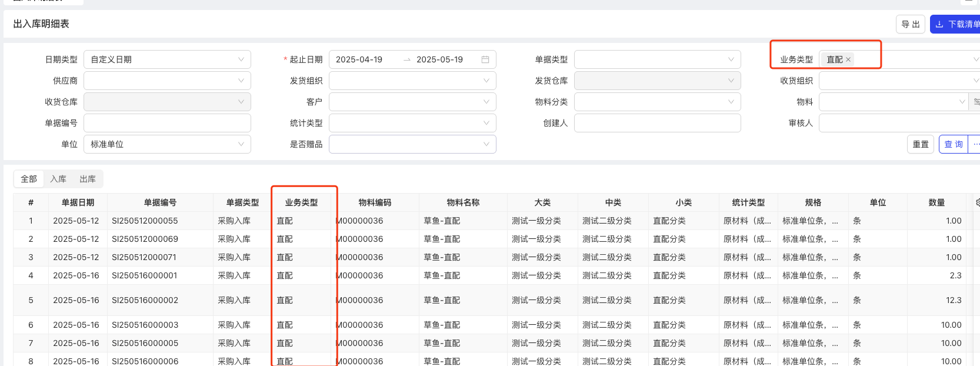Click quantity 2.3 in row 4
980x366 pixels.
[955, 275]
